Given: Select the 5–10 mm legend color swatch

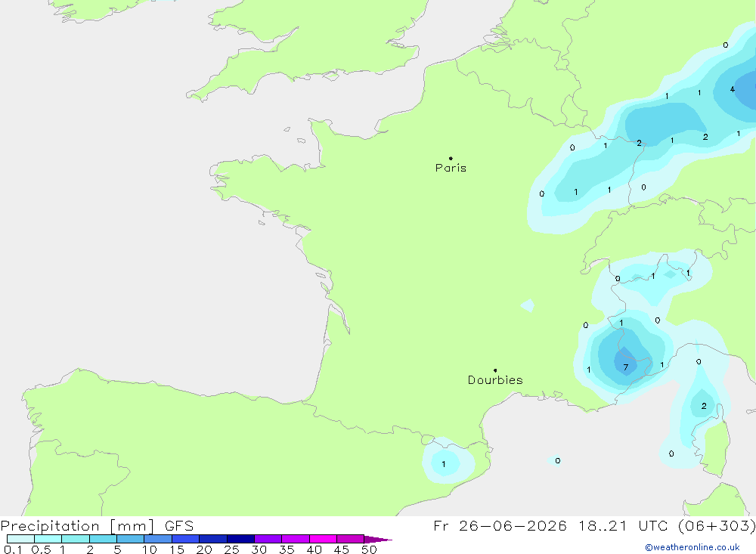Looking at the screenshot, I should (x=131, y=539).
